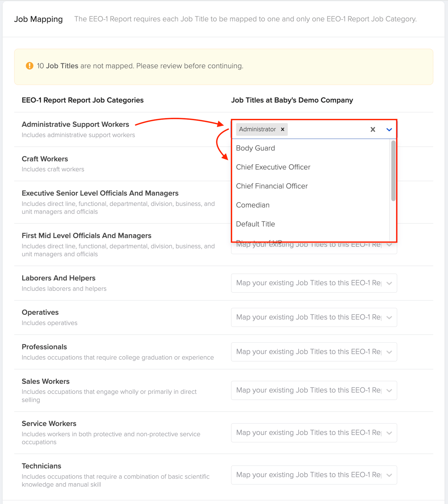Clear all selections using the X in Administrative field
Viewport: 448px width, 504px height.
coord(372,129)
